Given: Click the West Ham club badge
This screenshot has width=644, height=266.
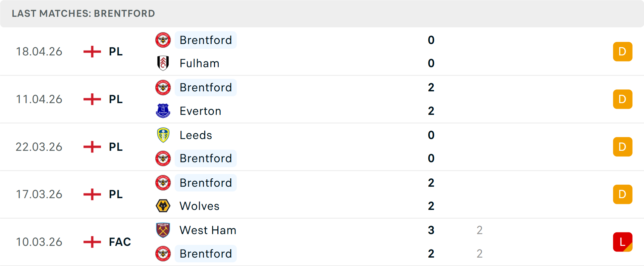Looking at the screenshot, I should coord(163,230).
